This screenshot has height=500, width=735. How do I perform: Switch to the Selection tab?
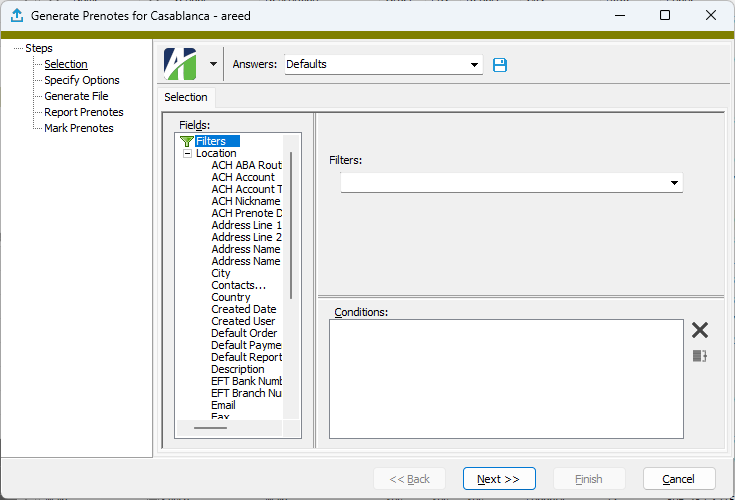point(186,97)
